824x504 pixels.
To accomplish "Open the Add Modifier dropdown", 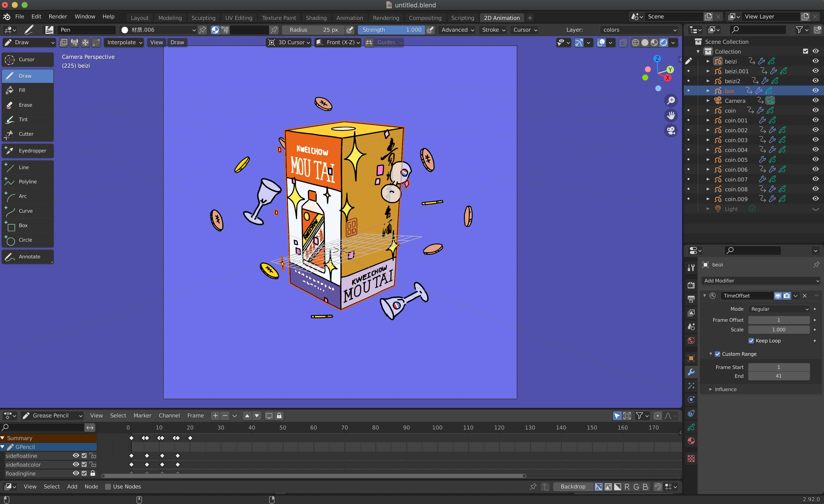I will tap(761, 281).
